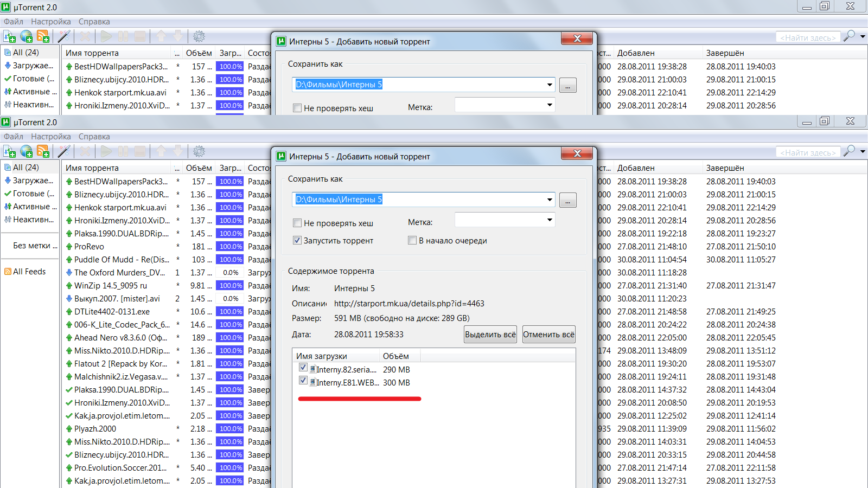Click Move Down Queue arrow in lower toolbar

click(178, 151)
